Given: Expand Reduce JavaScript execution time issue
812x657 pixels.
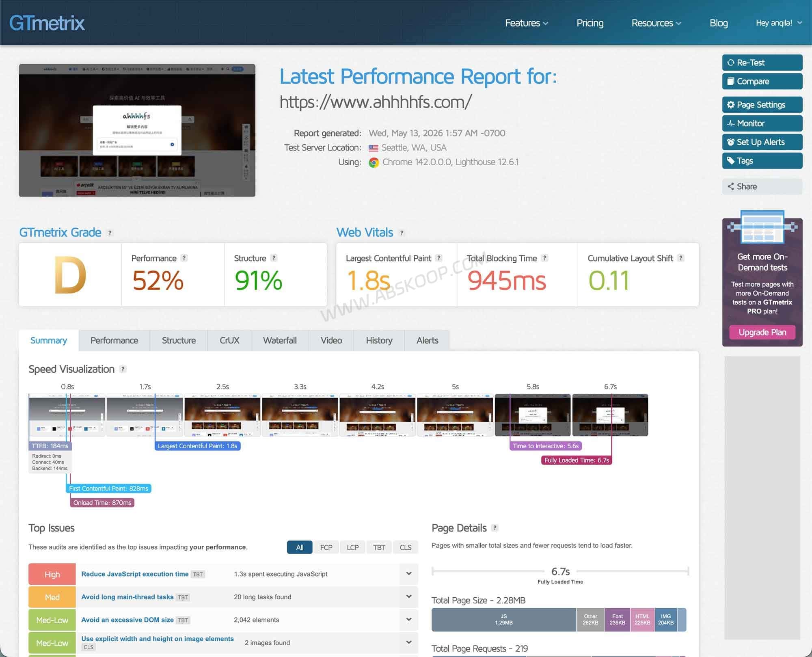Looking at the screenshot, I should coord(409,574).
